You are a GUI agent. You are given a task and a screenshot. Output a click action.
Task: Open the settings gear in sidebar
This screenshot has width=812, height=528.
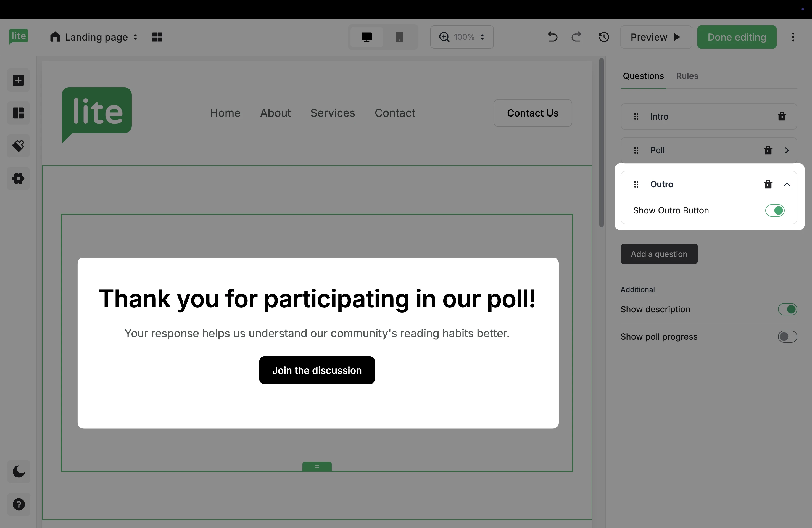[19, 178]
